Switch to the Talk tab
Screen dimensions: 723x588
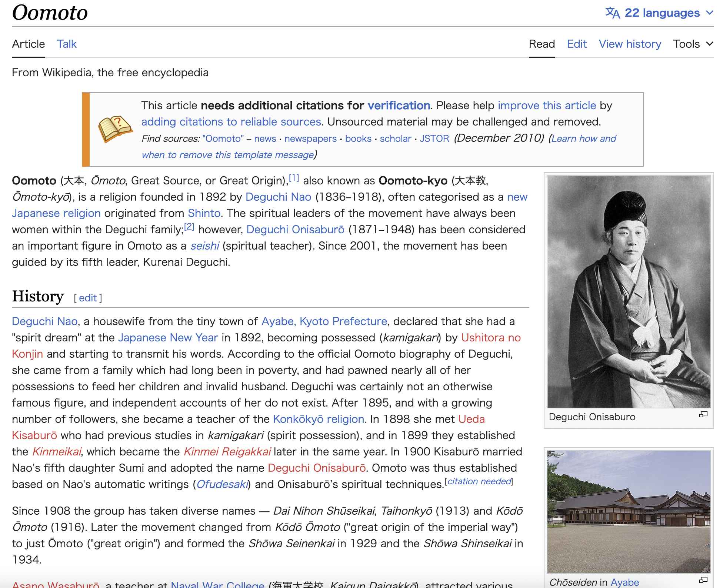point(67,44)
